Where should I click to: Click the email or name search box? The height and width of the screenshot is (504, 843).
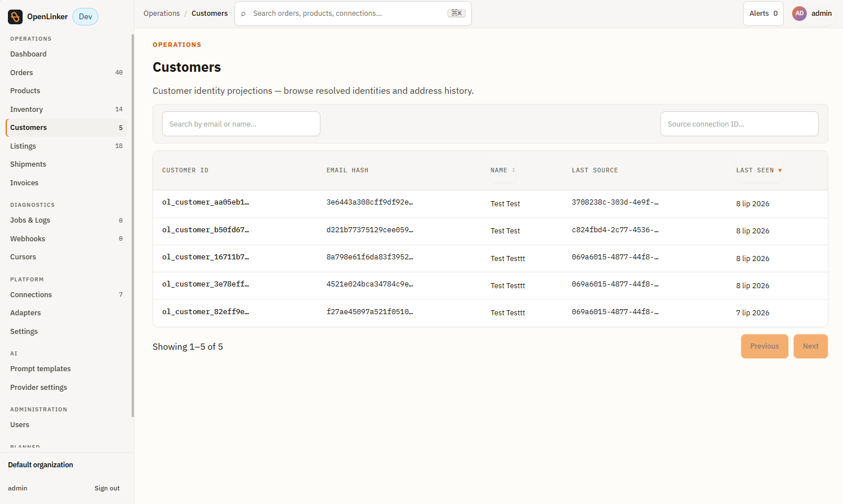241,124
